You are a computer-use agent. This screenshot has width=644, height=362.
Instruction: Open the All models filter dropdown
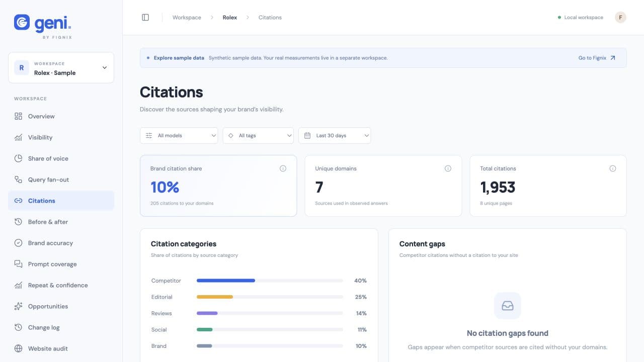tap(179, 136)
